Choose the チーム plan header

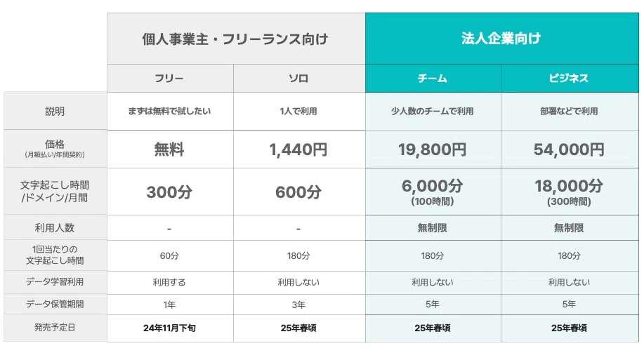[x=433, y=78]
